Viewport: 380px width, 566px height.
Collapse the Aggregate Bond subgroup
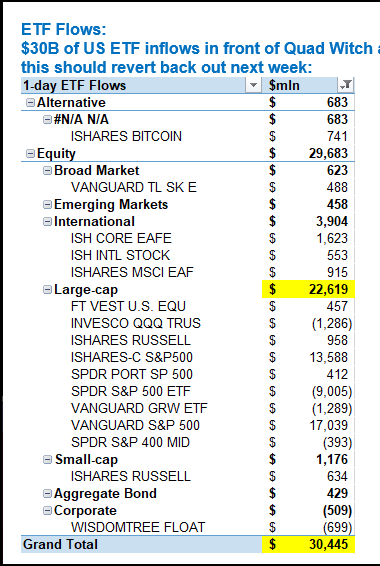click(47, 493)
